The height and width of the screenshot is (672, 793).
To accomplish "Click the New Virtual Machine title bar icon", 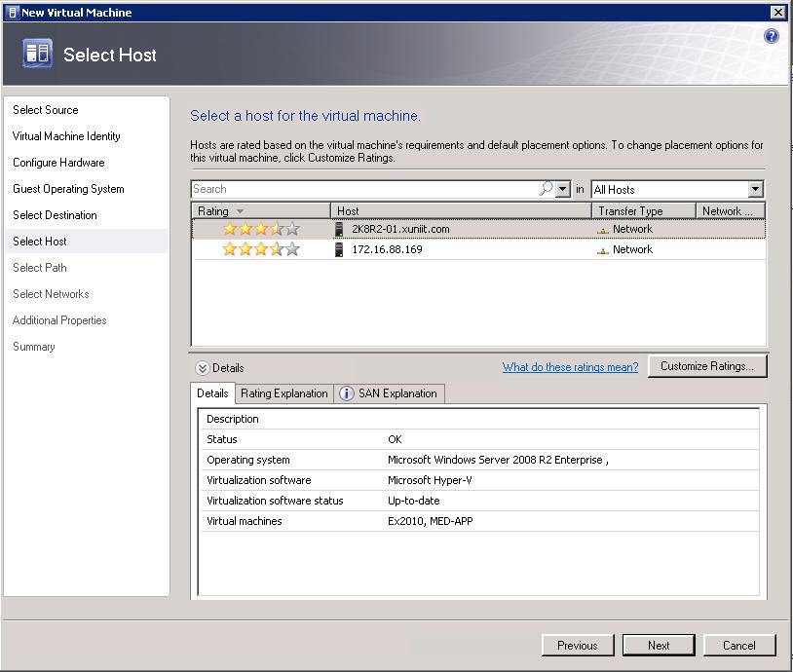I will [13, 12].
